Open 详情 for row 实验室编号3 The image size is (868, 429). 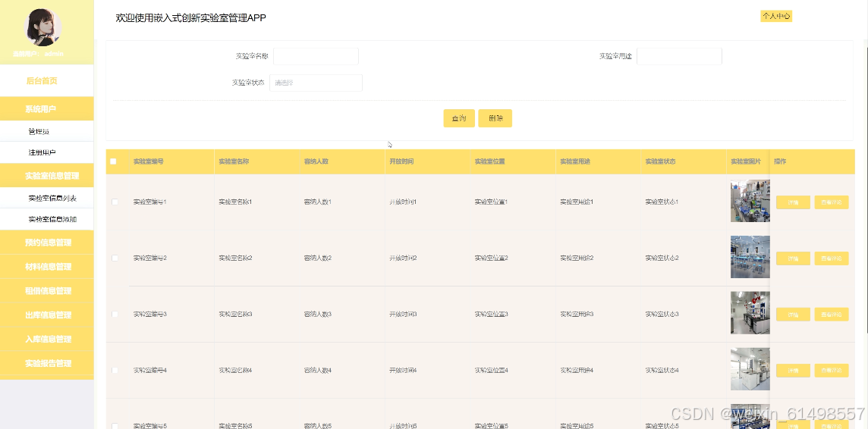tap(794, 315)
